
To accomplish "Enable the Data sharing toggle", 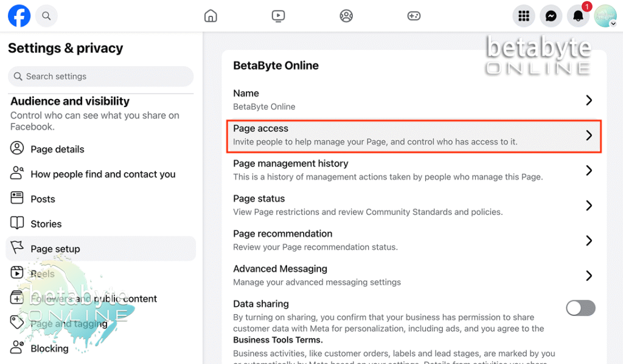I will coord(580,308).
